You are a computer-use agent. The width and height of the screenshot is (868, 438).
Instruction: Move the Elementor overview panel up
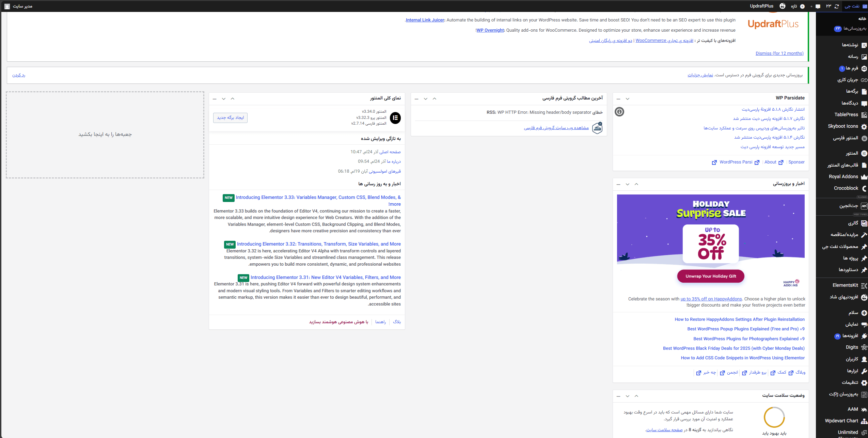pyautogui.click(x=233, y=99)
